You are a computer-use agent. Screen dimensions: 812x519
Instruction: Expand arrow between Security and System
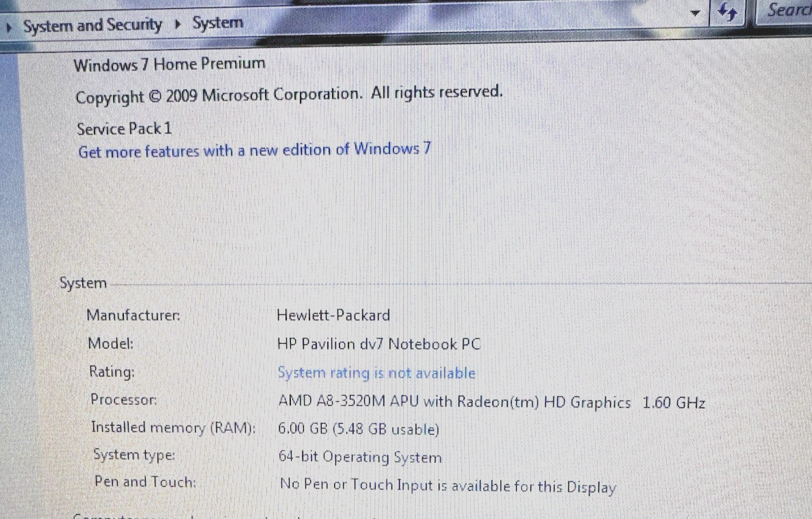177,25
